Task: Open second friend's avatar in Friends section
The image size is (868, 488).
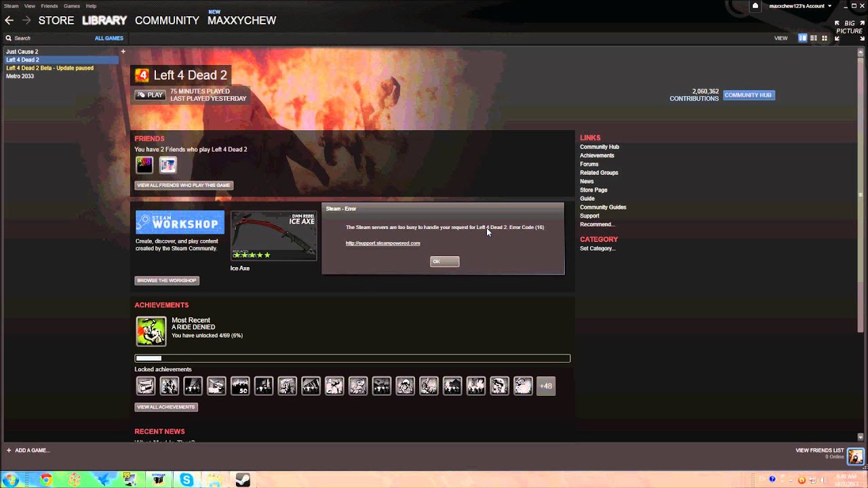Action: pyautogui.click(x=167, y=165)
